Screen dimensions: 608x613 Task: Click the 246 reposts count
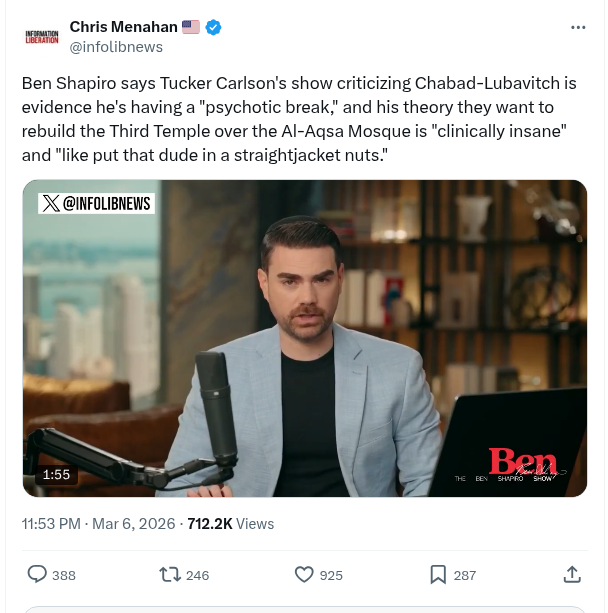coord(197,575)
